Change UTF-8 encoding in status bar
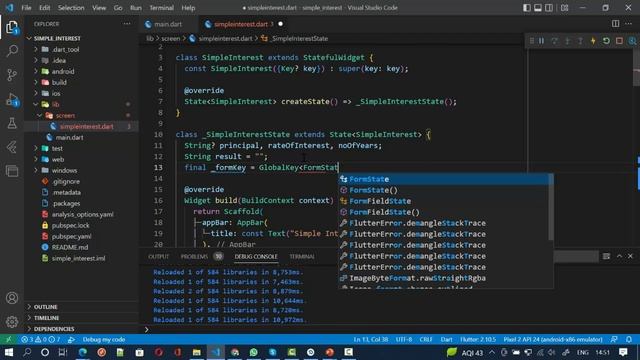Viewport: 640px width, 360px height. [x=403, y=340]
